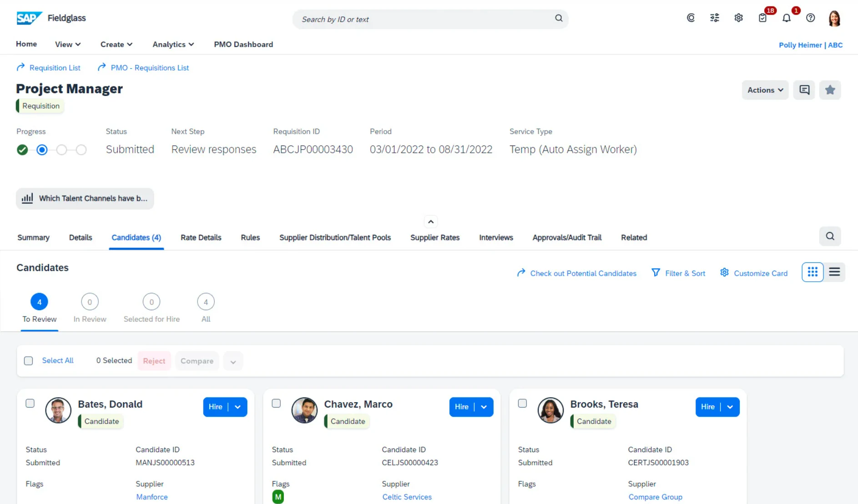Tick the Select All checkbox
The width and height of the screenshot is (858, 504).
coord(28,361)
